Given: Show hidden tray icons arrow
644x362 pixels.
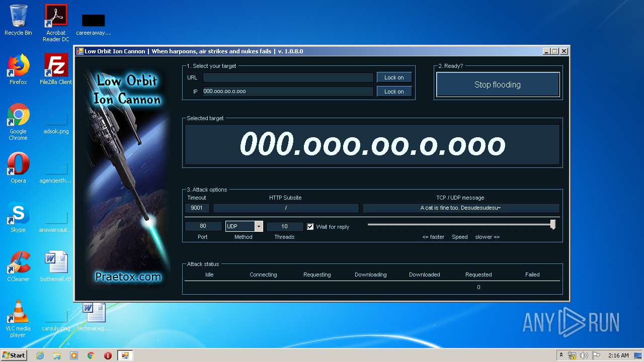Looking at the screenshot, I should [561, 355].
